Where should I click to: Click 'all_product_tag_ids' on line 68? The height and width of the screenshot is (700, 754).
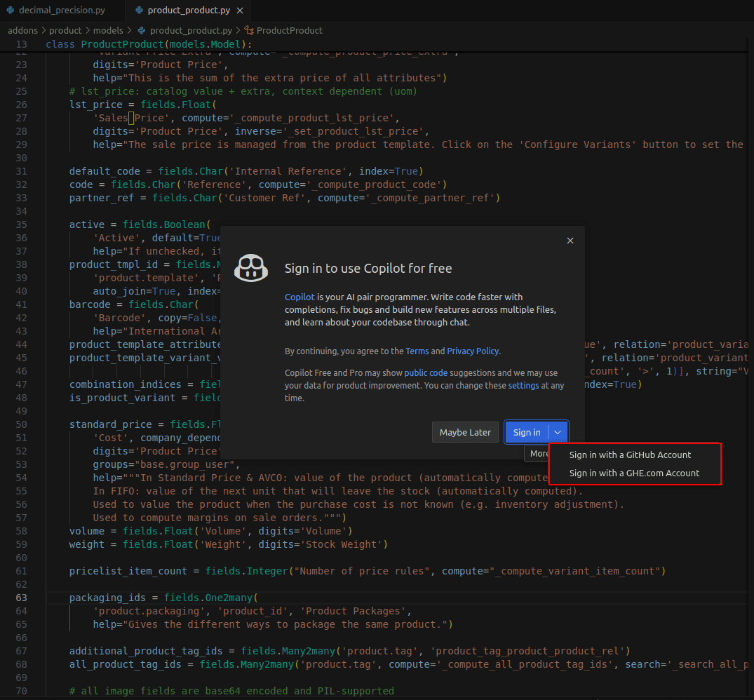(125, 664)
